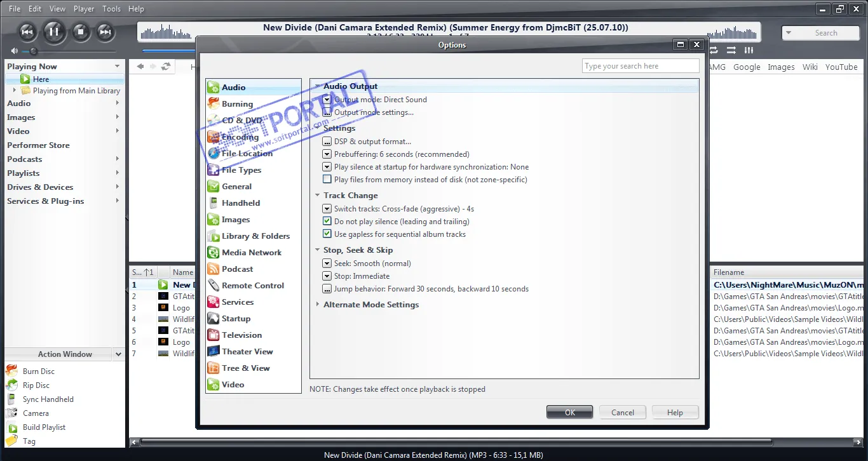Open the Action Window dropdown arrow
Viewport: 868px width, 461px height.
(x=118, y=354)
